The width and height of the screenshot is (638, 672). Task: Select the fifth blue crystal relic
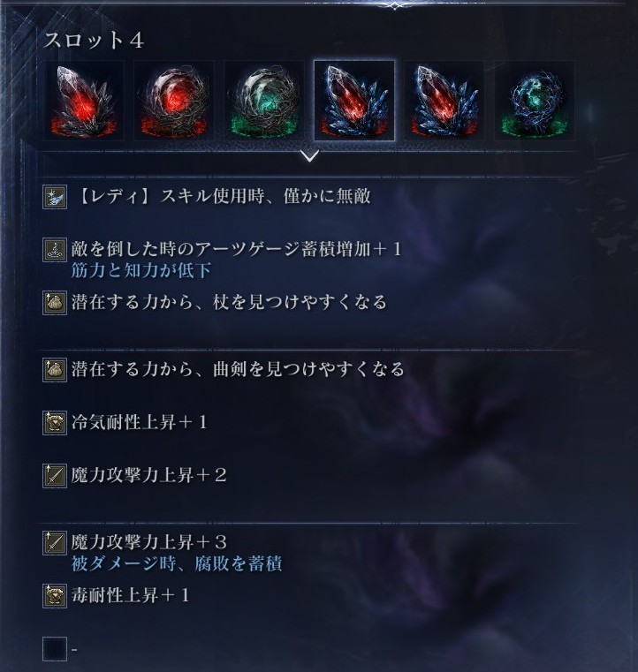pos(444,101)
